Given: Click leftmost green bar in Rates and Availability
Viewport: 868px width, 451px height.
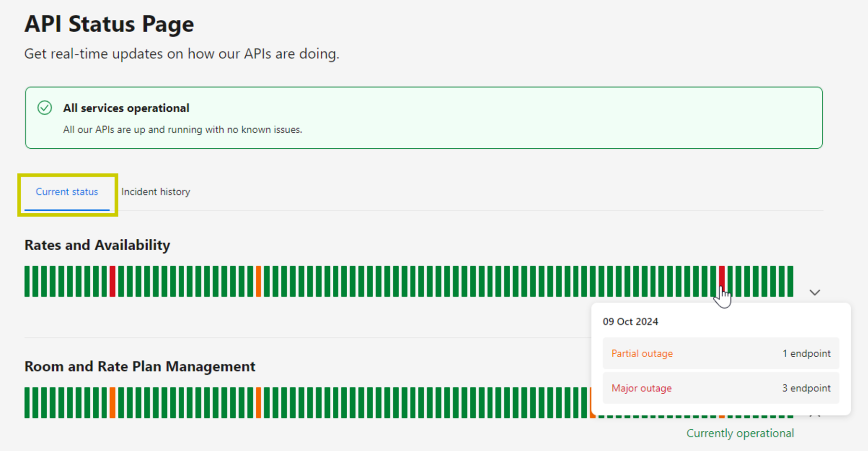Looking at the screenshot, I should click(27, 282).
